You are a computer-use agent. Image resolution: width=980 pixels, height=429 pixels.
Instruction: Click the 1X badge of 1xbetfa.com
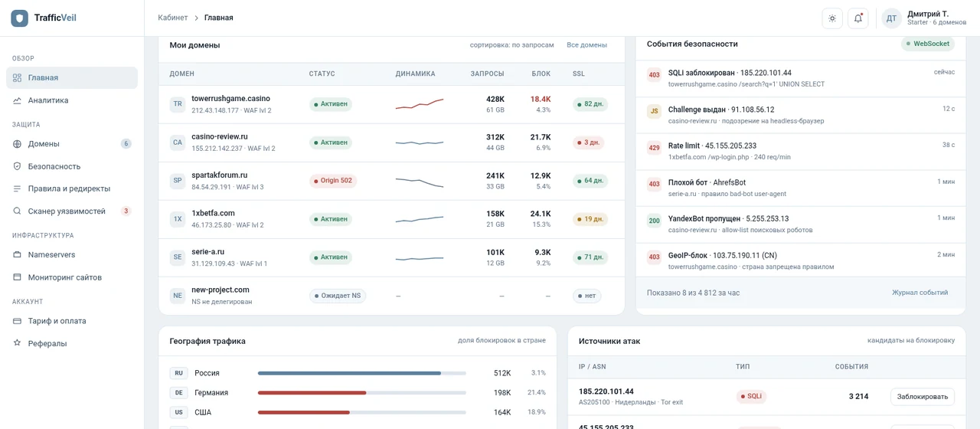click(x=178, y=219)
